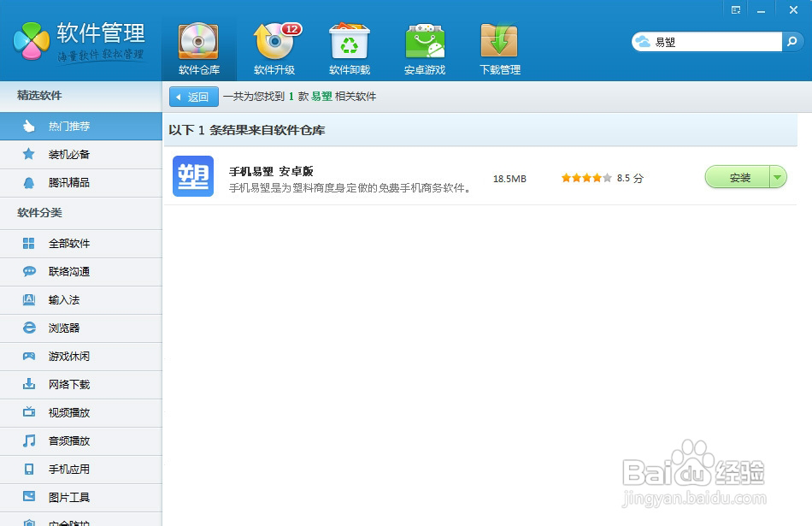
Task: Select 腾讯精品 penguin item
Action: coord(81,182)
